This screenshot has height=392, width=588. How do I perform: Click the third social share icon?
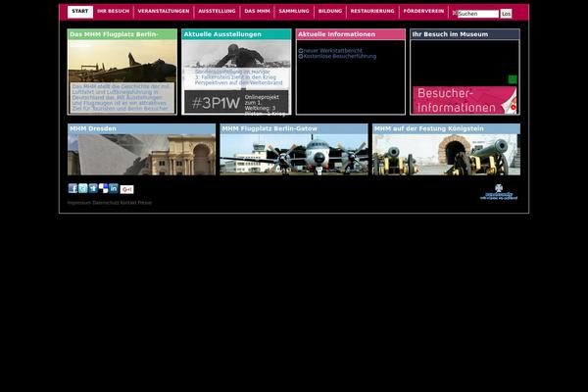[93, 188]
